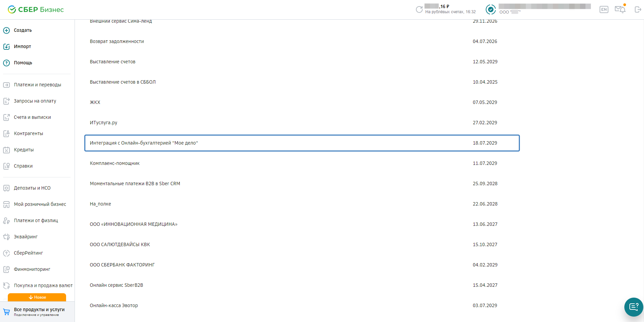Click the orange Новое button
This screenshot has width=644, height=322.
[37, 297]
